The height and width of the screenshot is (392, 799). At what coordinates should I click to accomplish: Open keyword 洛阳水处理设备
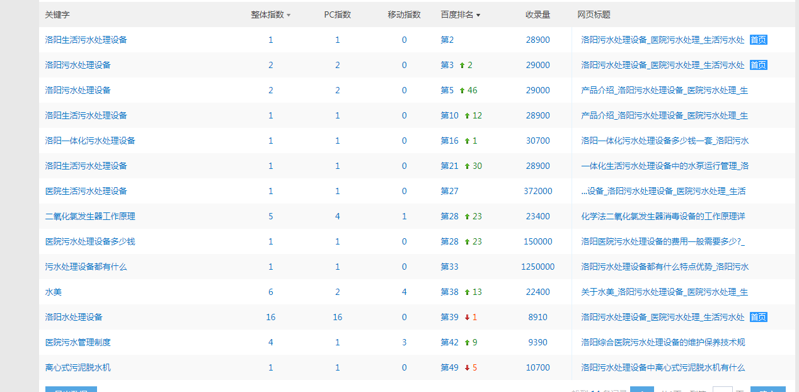74,317
